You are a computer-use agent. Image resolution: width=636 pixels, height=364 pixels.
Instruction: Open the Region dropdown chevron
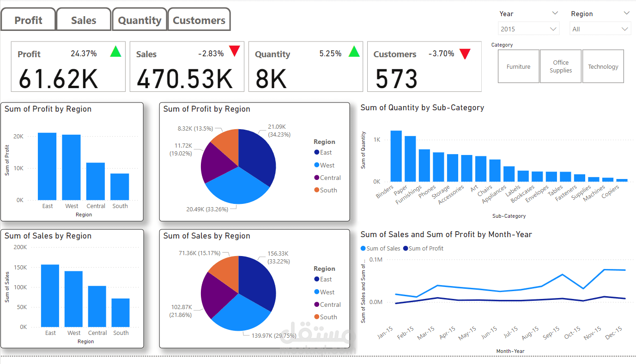(627, 13)
